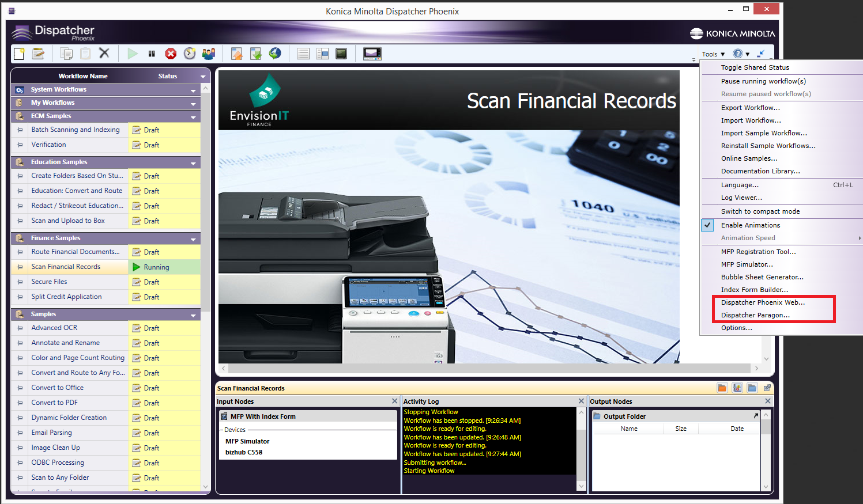
Task: Select the Scan Financial Records workflow row
Action: (x=105, y=267)
